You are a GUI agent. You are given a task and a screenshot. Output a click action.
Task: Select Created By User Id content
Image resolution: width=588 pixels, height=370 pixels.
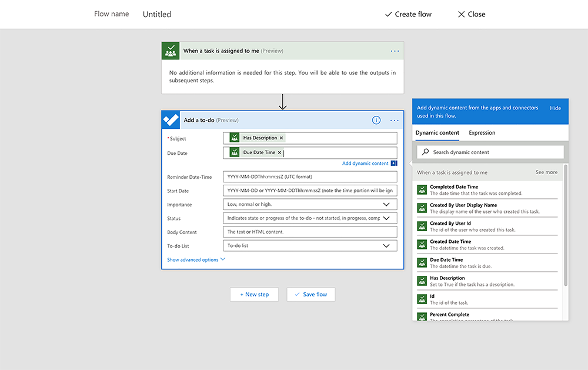click(x=487, y=226)
